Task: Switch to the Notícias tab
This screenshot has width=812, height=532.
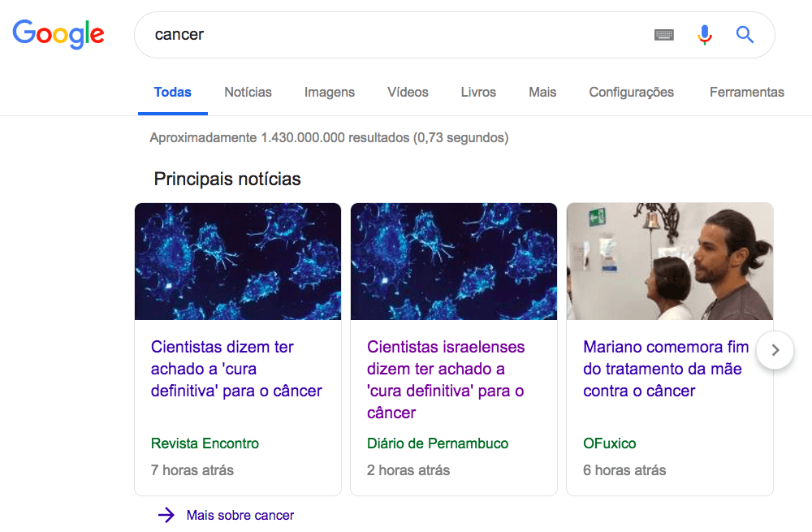Action: [248, 92]
